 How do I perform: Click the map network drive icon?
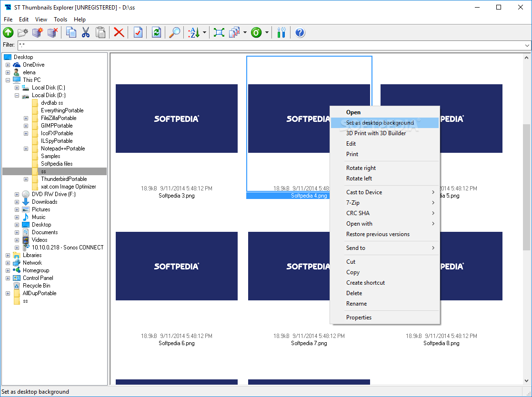pos(37,32)
